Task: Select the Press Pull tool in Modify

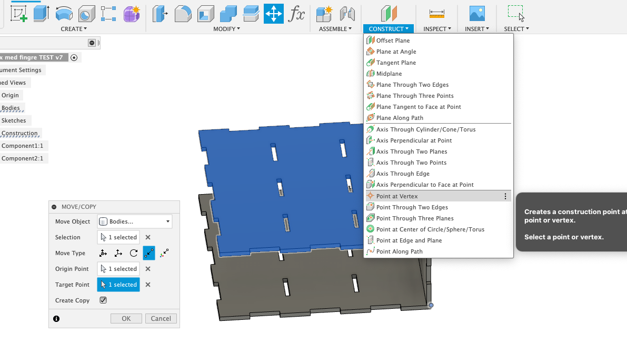Action: (160, 13)
